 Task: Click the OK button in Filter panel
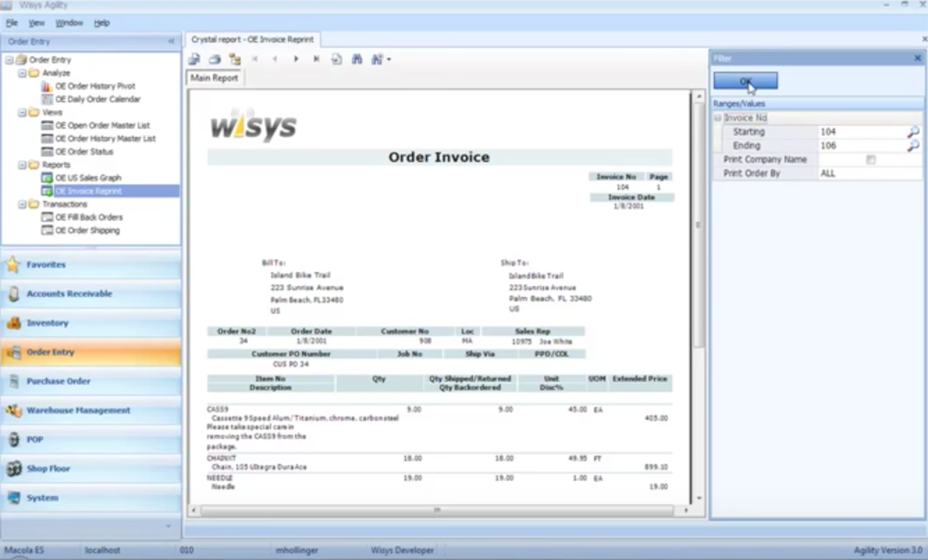click(x=746, y=81)
